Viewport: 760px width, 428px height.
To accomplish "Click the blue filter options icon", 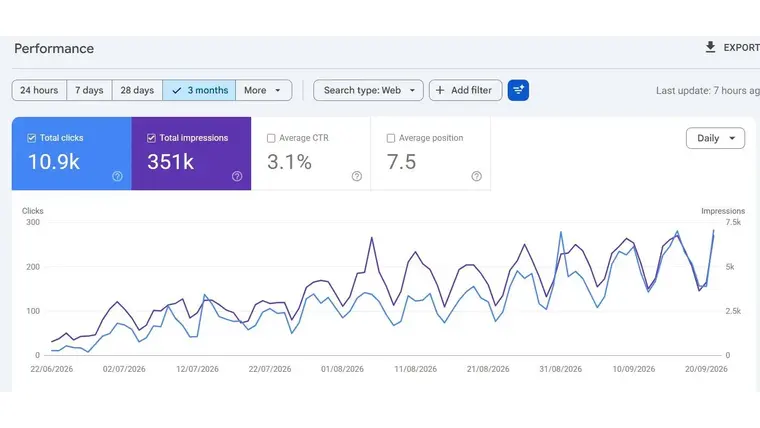I will [x=518, y=90].
